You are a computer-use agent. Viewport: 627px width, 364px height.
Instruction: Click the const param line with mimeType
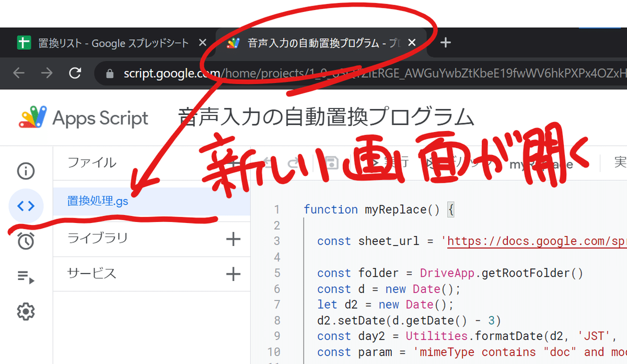point(472,352)
